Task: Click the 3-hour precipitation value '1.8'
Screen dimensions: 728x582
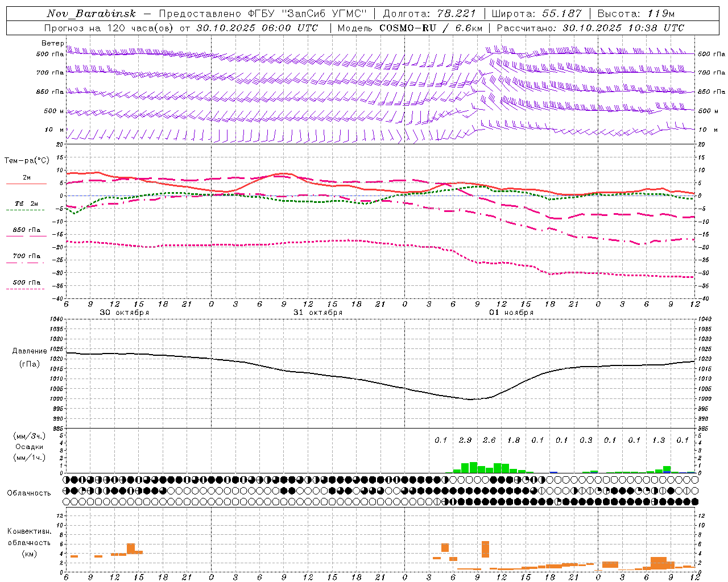Action: (514, 440)
